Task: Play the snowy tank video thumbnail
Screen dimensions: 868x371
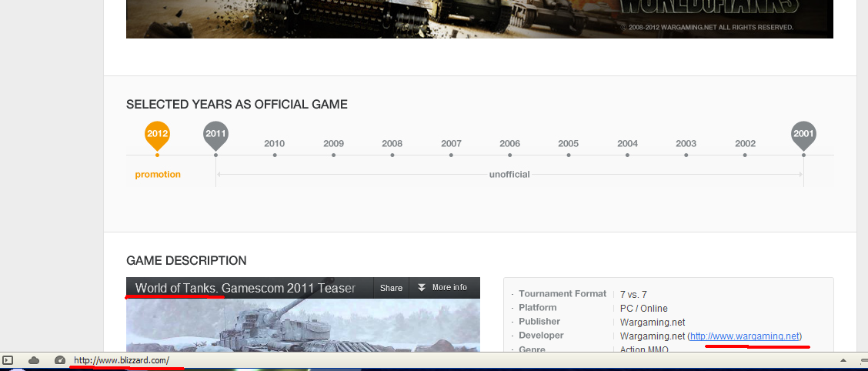Action: [303, 325]
